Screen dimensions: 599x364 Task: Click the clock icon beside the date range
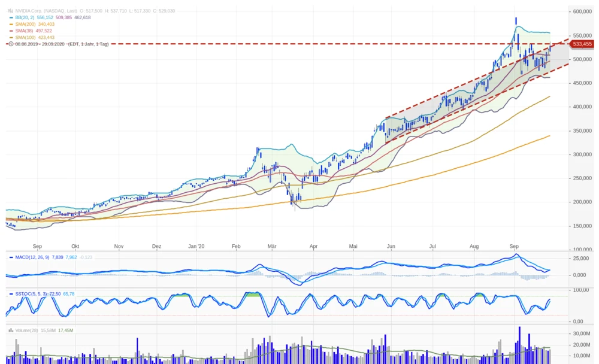coord(10,44)
